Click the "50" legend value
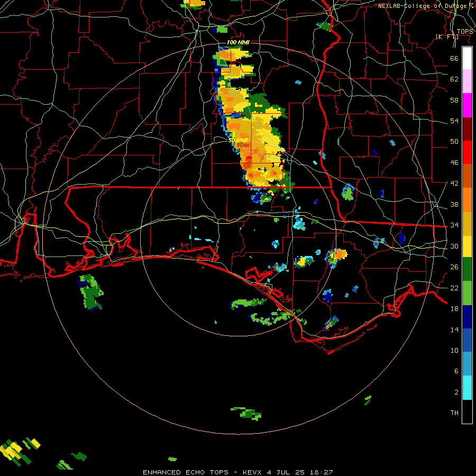476x476 pixels. pyautogui.click(x=454, y=142)
